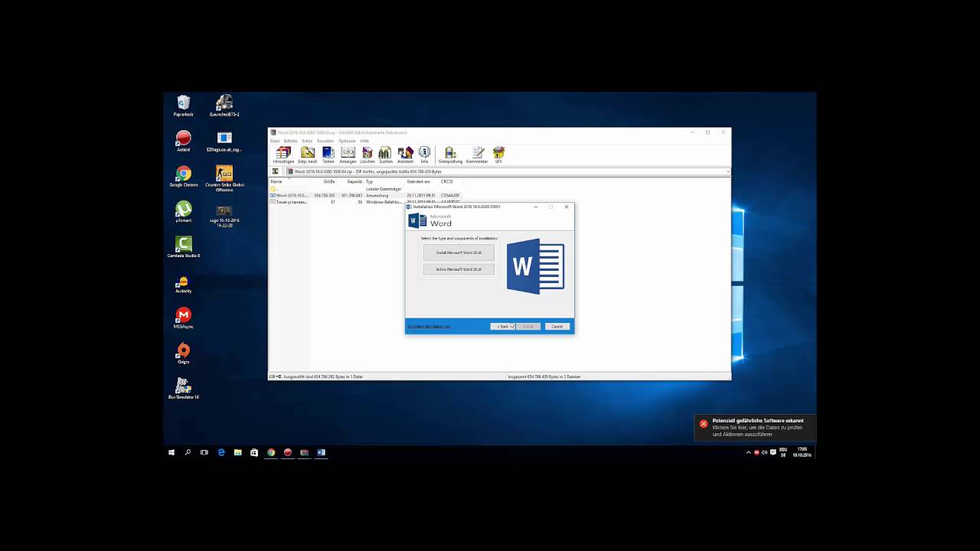Open the Action Center notification icon
Screen dimensions: 980x551
772,452
